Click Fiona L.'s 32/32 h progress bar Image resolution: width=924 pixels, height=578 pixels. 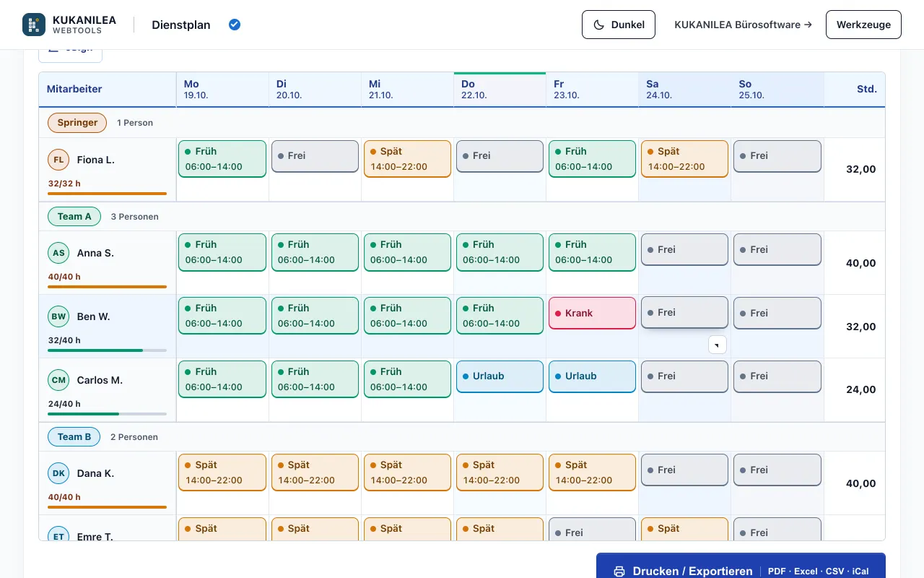coord(107,194)
